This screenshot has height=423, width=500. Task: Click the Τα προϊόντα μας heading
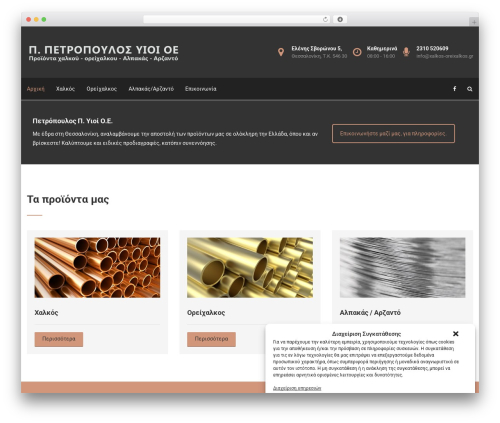(x=68, y=199)
